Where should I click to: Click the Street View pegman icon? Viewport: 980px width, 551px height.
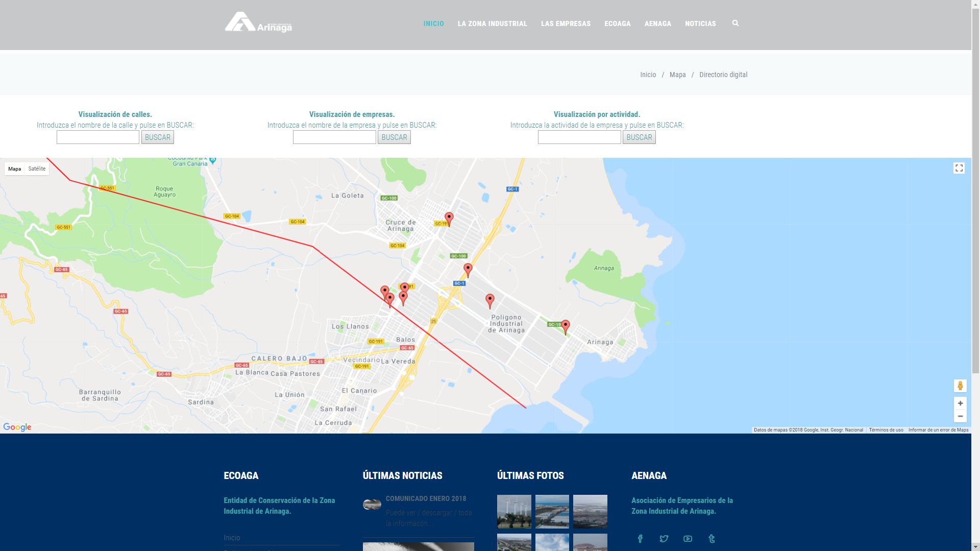point(960,386)
